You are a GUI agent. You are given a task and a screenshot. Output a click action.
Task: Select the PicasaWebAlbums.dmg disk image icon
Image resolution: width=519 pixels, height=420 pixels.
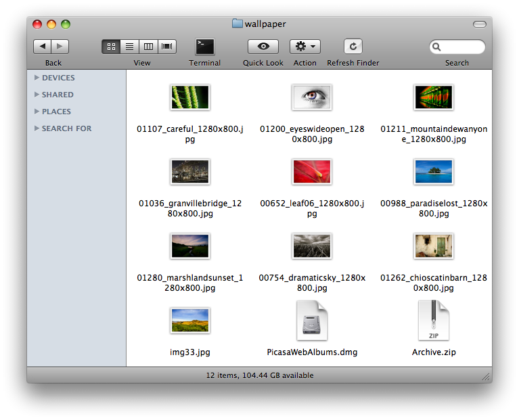312,321
